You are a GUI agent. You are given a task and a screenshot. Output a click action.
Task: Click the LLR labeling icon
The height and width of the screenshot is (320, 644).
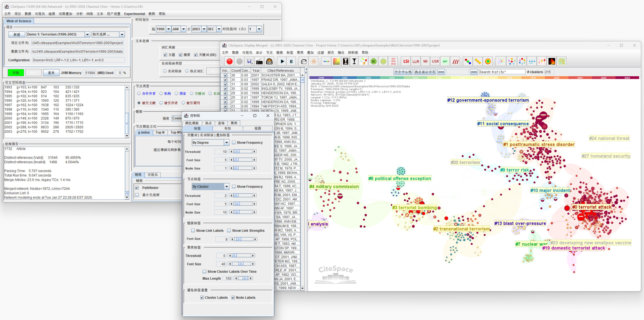coord(415,61)
